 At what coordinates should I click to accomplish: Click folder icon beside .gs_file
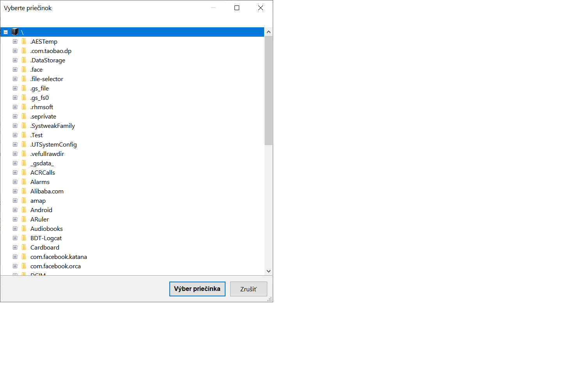point(24,88)
